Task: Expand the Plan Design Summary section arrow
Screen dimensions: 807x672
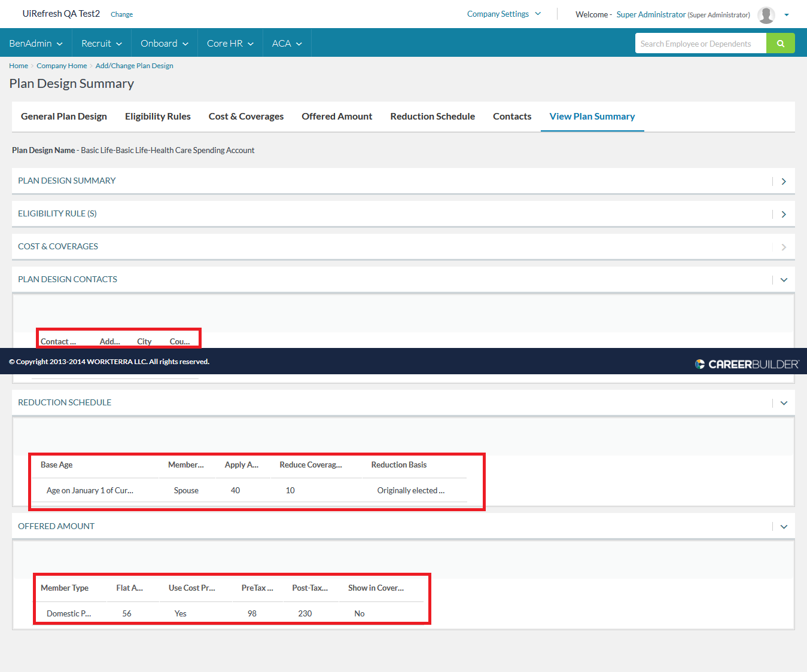Action: click(x=784, y=181)
